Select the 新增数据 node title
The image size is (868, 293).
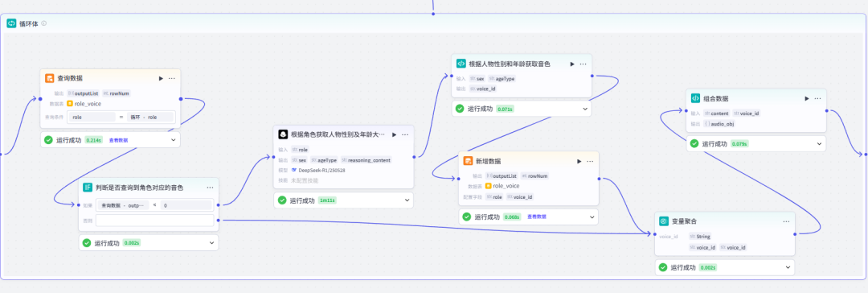[x=489, y=161]
